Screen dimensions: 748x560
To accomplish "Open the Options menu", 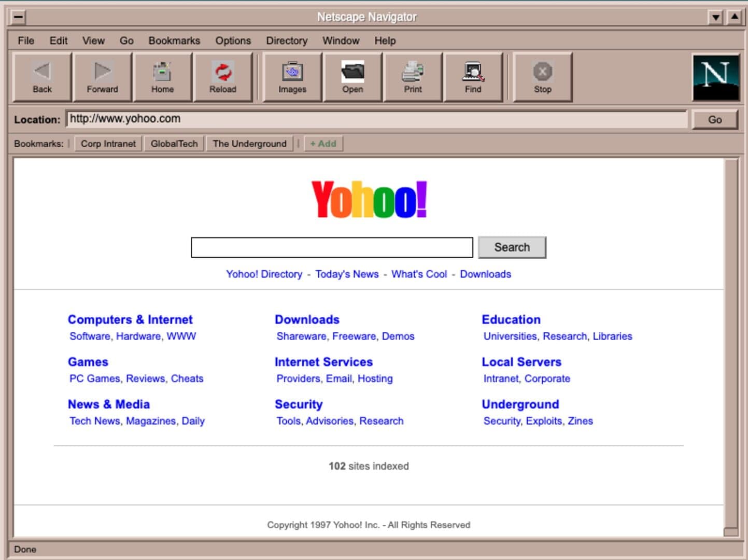I will coord(233,40).
